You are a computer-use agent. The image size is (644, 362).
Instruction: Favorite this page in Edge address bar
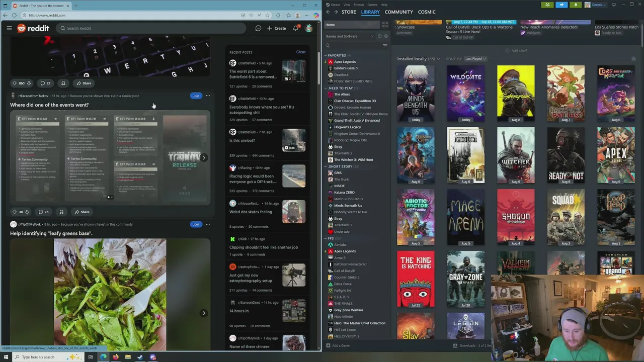point(268,15)
